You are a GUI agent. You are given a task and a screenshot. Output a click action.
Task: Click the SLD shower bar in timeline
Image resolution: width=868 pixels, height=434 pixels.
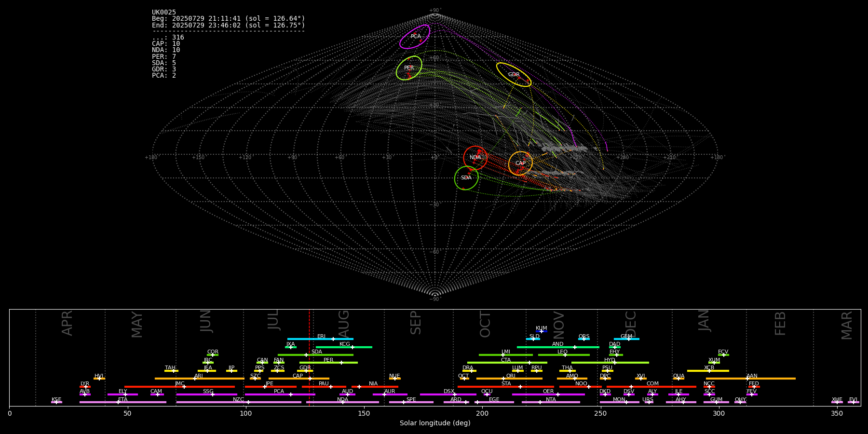point(533,339)
